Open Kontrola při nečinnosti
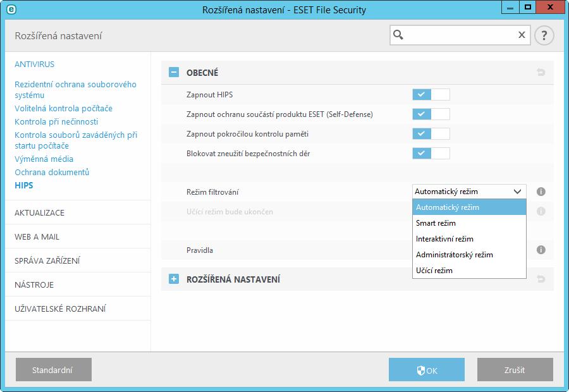 (x=56, y=121)
